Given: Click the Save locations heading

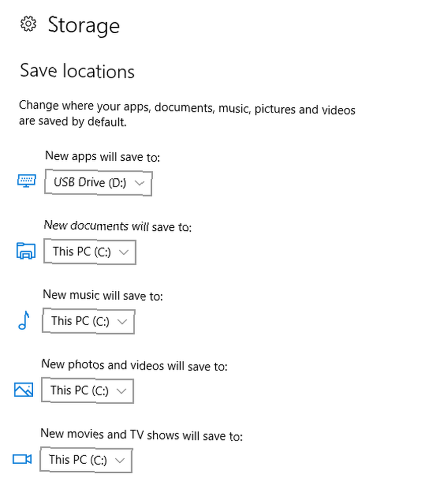Looking at the screenshot, I should tap(77, 71).
